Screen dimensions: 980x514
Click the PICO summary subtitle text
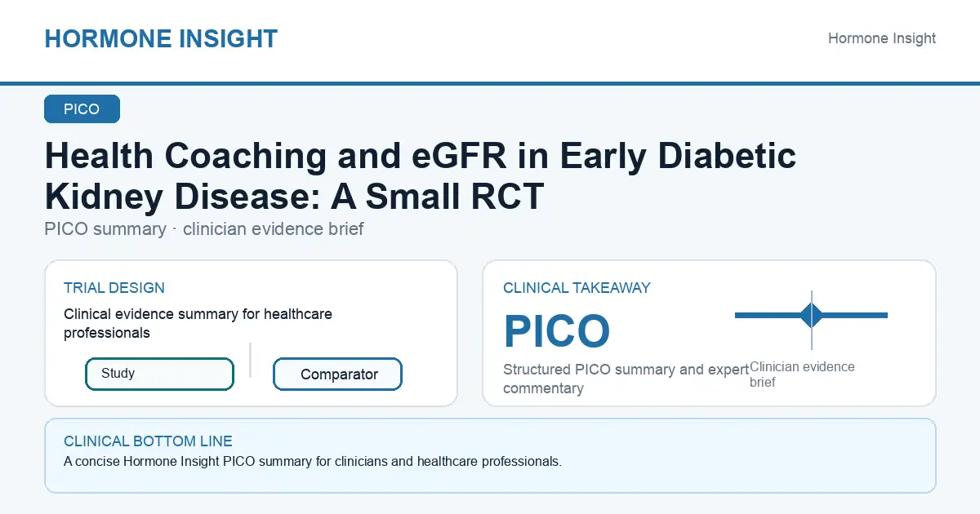[204, 229]
